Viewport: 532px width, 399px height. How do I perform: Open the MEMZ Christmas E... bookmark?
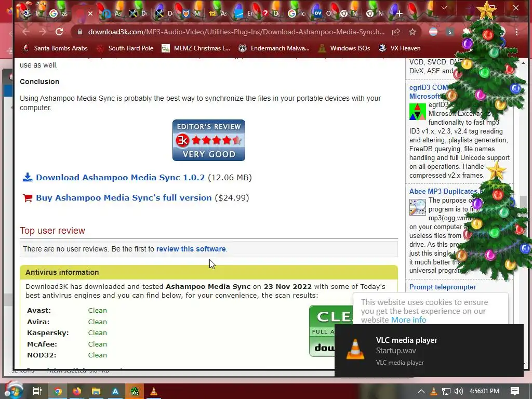point(196,48)
